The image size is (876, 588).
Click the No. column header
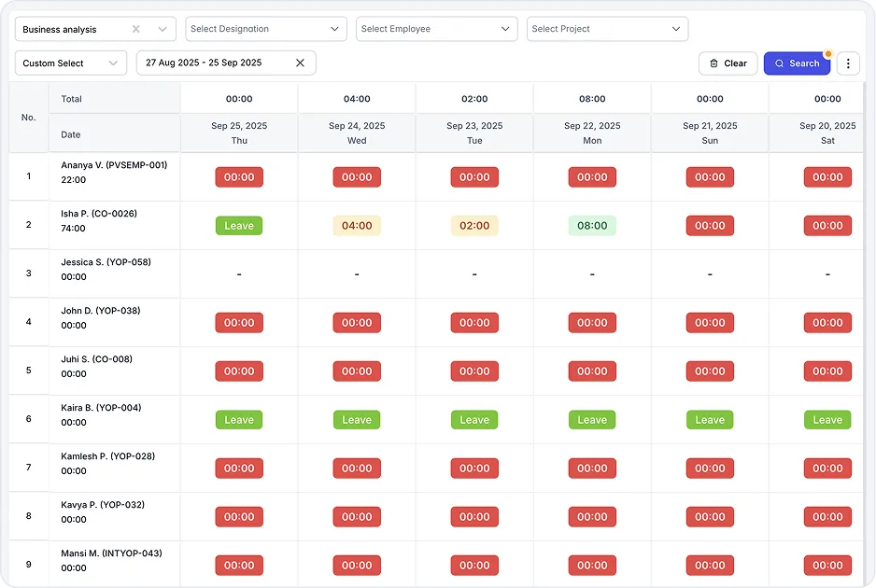point(29,118)
